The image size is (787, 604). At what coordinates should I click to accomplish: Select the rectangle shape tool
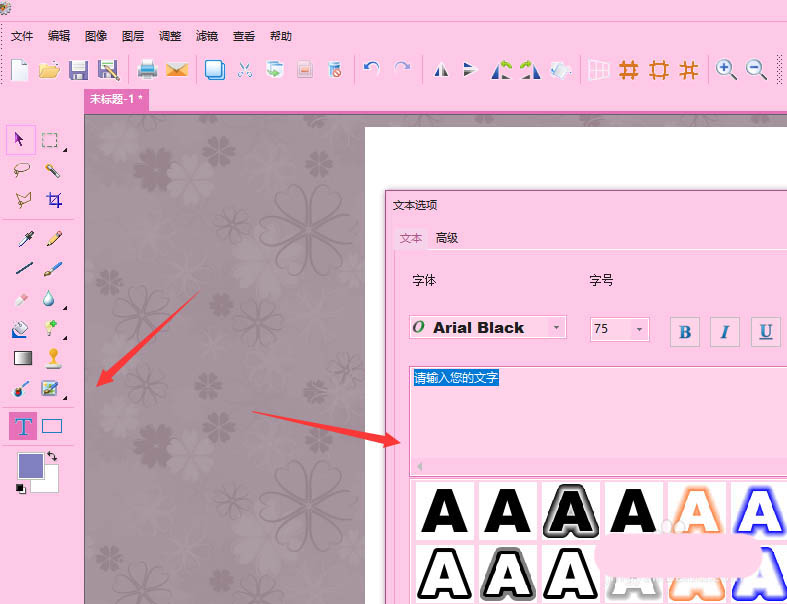52,426
